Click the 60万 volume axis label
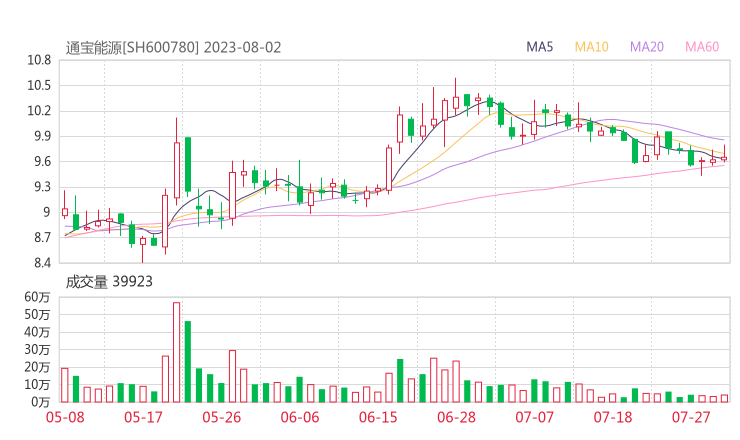Screen dimensions: 740x440 click(37, 298)
